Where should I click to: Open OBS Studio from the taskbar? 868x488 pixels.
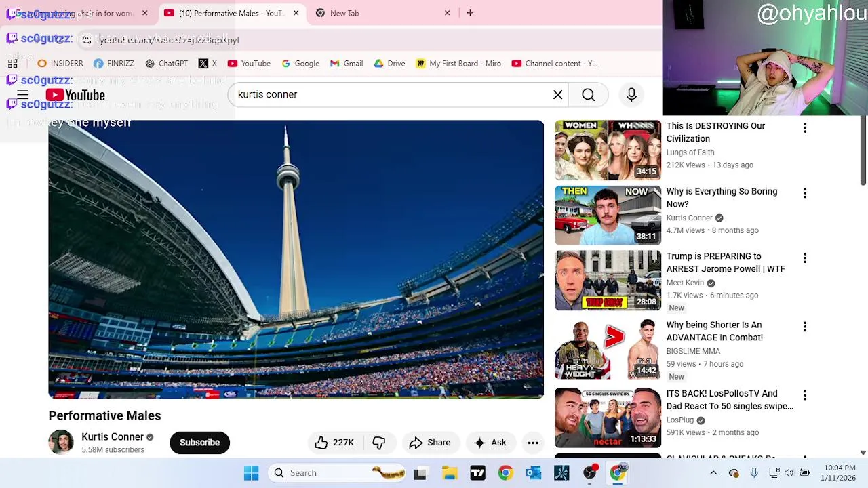[590, 473]
